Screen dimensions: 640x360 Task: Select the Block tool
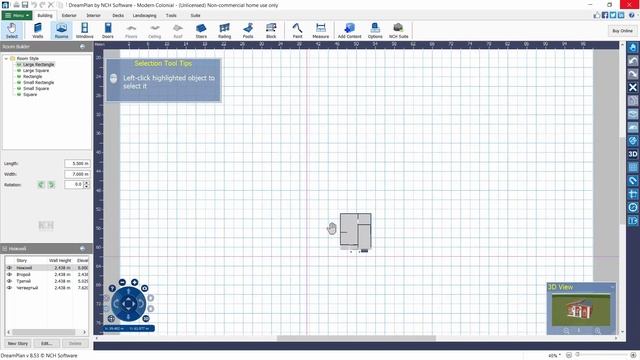point(271,31)
